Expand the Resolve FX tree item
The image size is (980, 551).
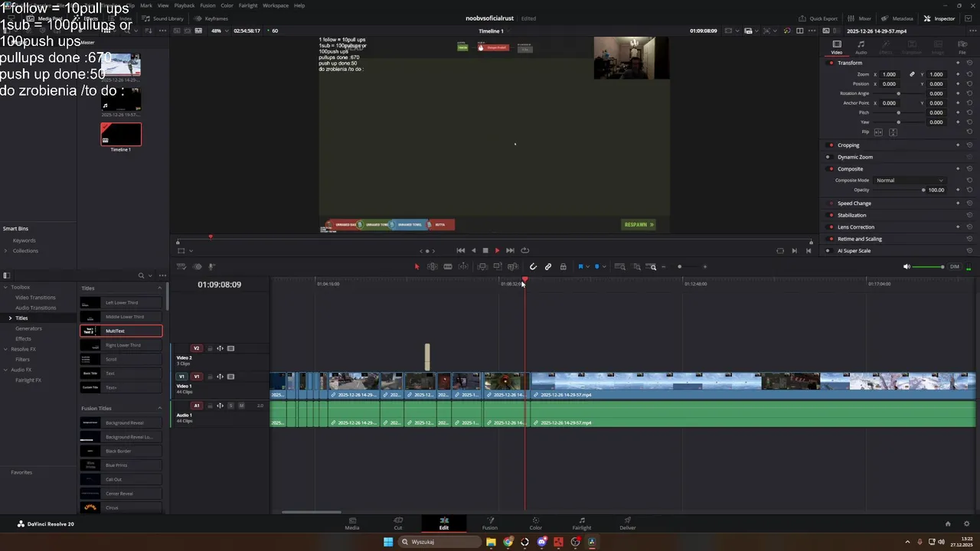coord(5,349)
